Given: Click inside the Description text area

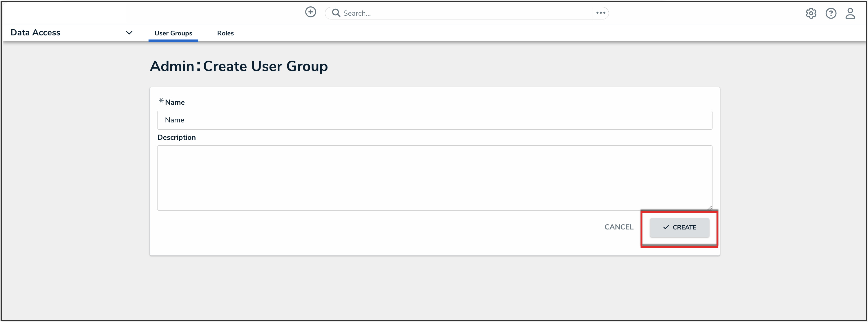Looking at the screenshot, I should [434, 178].
